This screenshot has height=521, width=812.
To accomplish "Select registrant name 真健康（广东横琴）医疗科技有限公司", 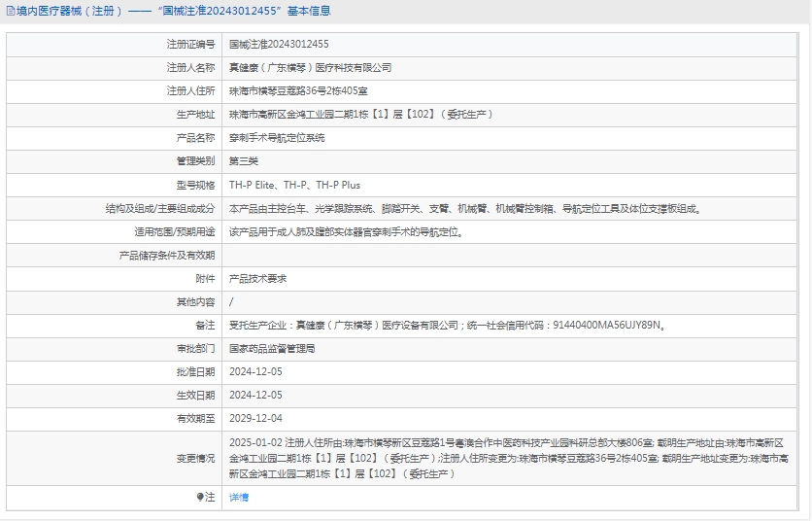I will [x=310, y=68].
